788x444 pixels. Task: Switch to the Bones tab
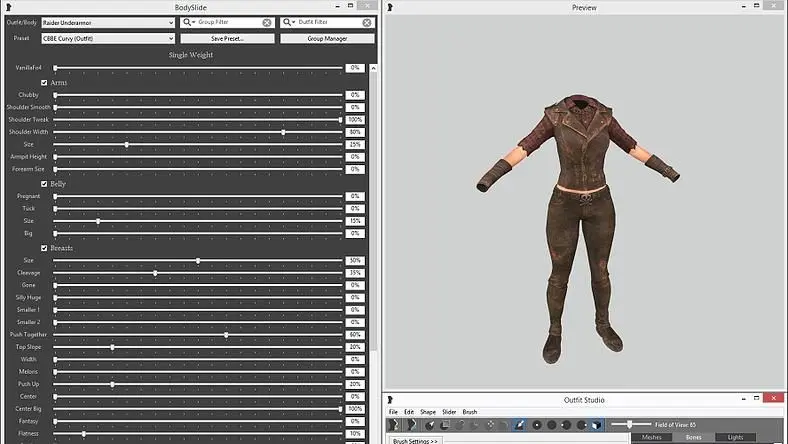click(x=694, y=437)
